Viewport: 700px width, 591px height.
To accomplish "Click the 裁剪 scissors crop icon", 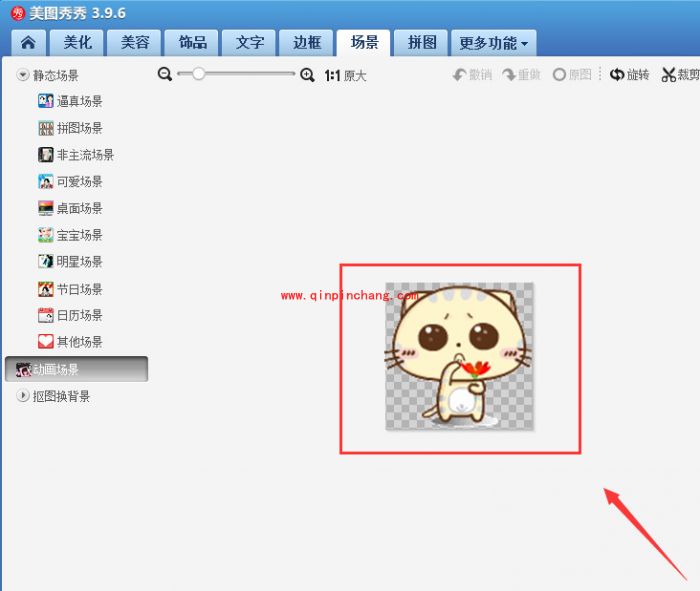I will [669, 75].
